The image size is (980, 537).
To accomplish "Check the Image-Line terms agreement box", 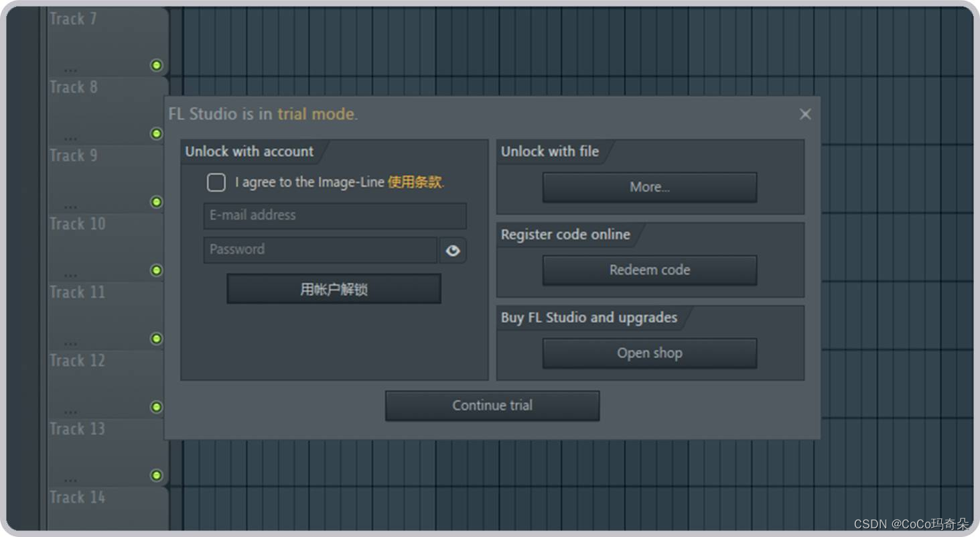I will (x=216, y=182).
